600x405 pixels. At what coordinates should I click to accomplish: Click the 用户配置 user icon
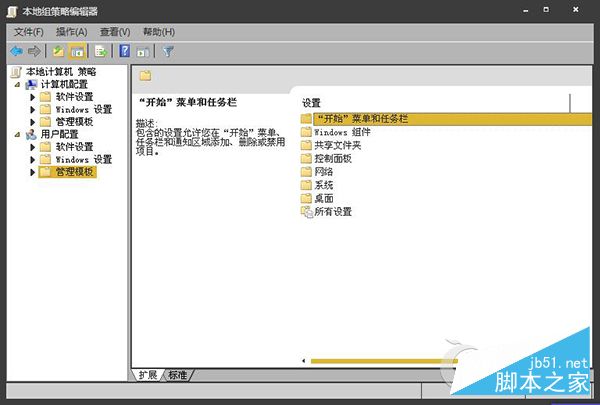[x=31, y=134]
